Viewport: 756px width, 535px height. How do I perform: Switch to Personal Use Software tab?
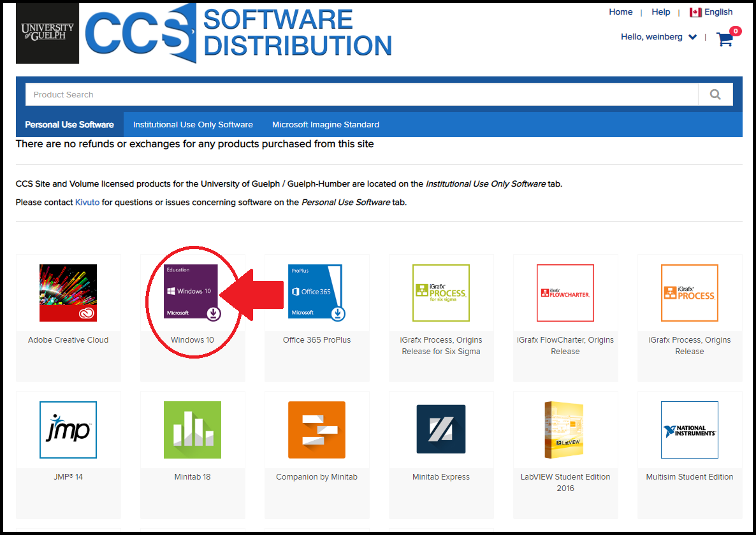(x=69, y=125)
